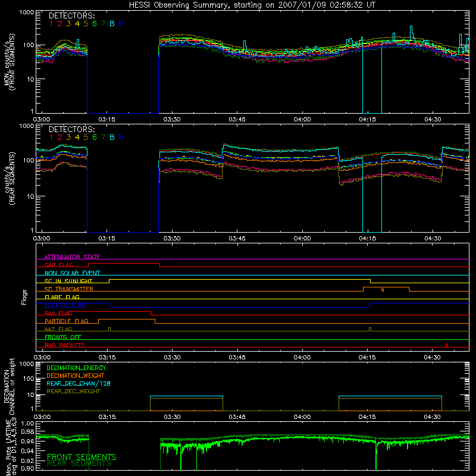Click the SC_TRANSMITTER flag label
The height and width of the screenshot is (476, 476).
point(69,289)
